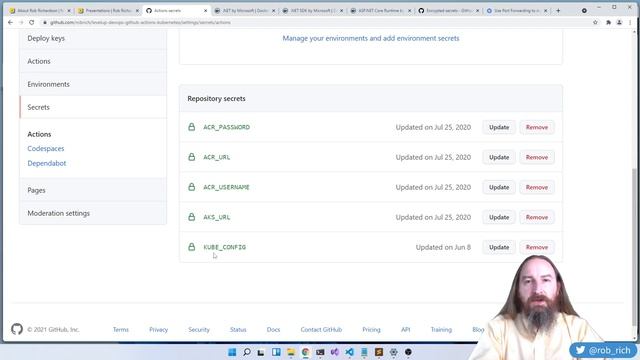The height and width of the screenshot is (360, 640).
Task: Open Environments in settings sidebar
Action: [93, 84]
